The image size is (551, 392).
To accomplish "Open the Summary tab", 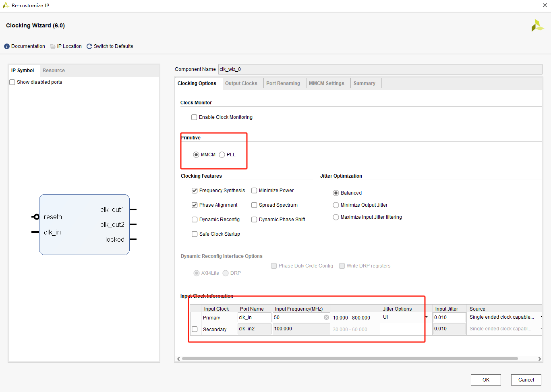I will (x=365, y=83).
